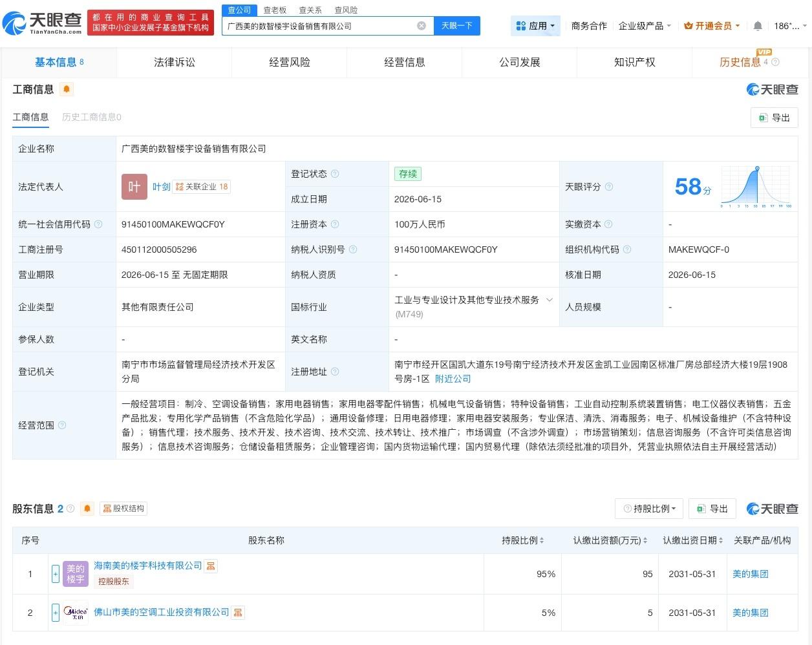Open 叶剑 avatar tile

[x=134, y=187]
